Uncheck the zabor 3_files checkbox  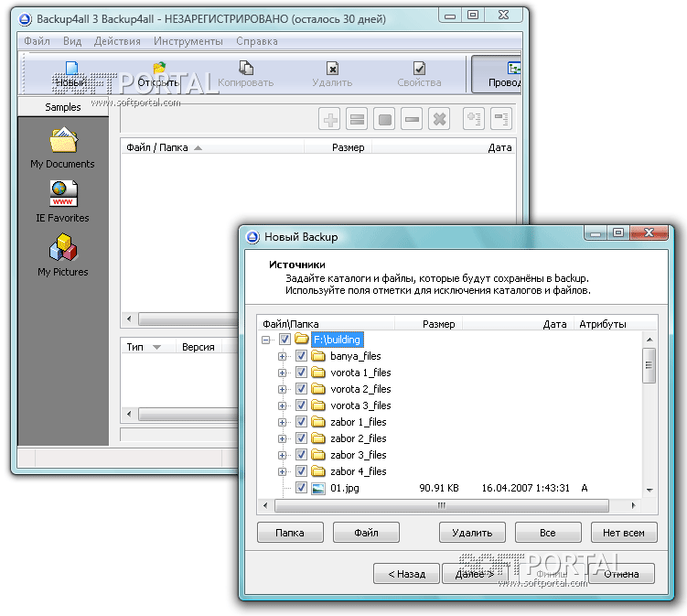pos(301,455)
